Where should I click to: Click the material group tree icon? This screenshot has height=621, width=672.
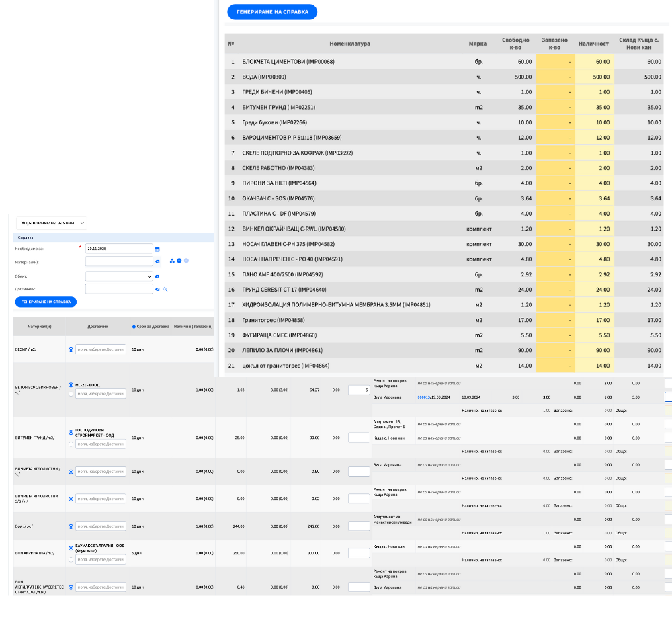pyautogui.click(x=172, y=261)
